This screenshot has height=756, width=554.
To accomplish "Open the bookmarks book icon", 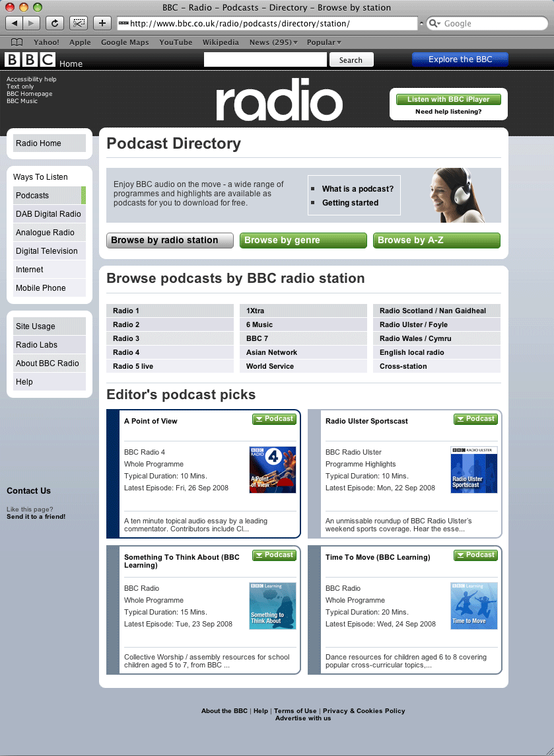I will 17,42.
